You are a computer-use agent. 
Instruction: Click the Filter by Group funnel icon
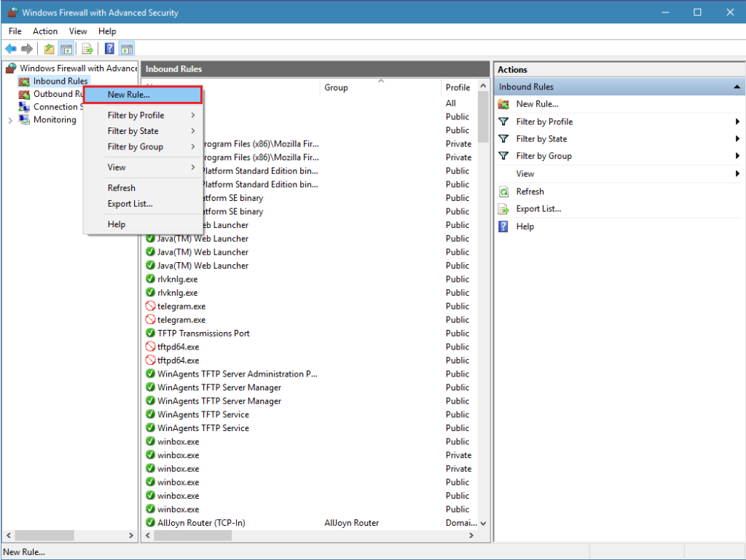tap(503, 156)
